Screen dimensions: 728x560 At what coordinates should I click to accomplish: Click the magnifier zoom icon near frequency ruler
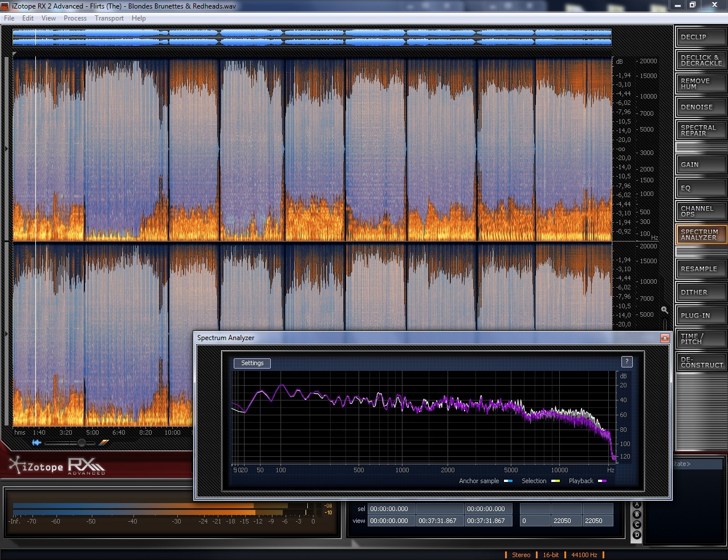pos(664,310)
